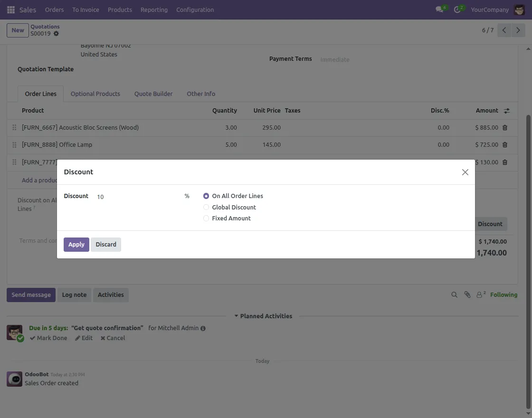Image resolution: width=532 pixels, height=418 pixels.
Task: Open the activities clock icon
Action: click(457, 9)
